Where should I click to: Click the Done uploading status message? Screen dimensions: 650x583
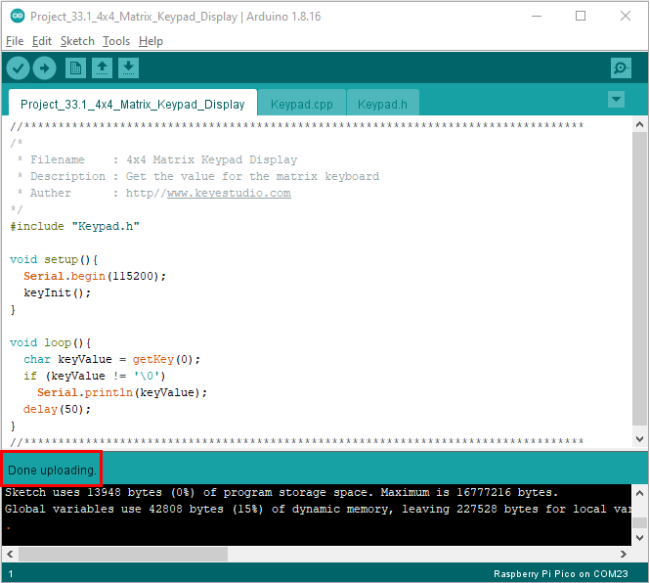pos(52,470)
